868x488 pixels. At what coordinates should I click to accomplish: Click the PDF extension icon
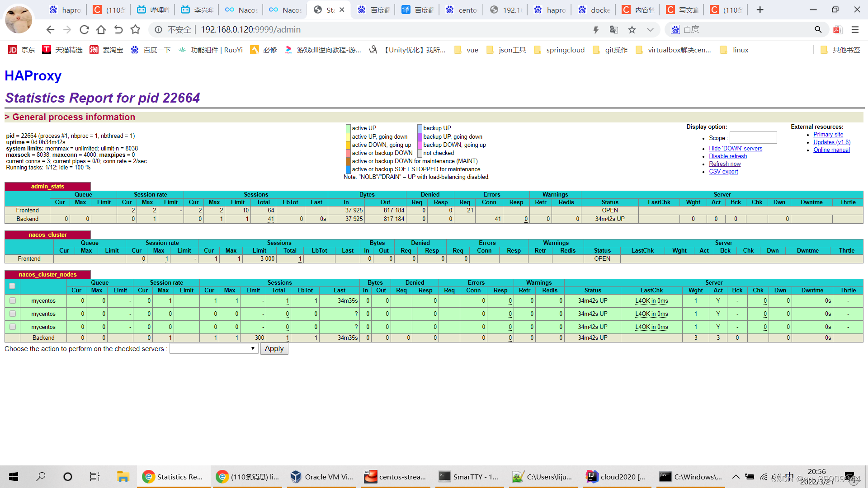(838, 30)
